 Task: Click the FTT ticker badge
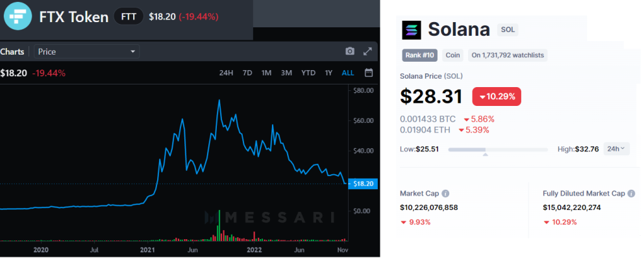click(129, 16)
